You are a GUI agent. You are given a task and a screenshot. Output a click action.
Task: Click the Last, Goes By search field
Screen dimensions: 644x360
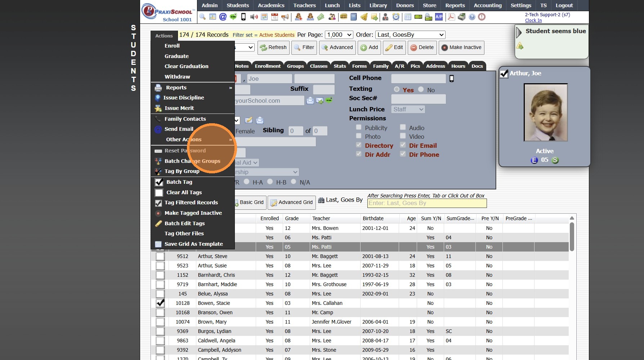(427, 203)
